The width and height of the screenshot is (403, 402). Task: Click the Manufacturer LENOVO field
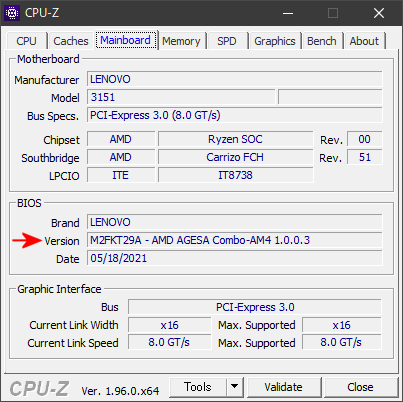[x=235, y=79]
